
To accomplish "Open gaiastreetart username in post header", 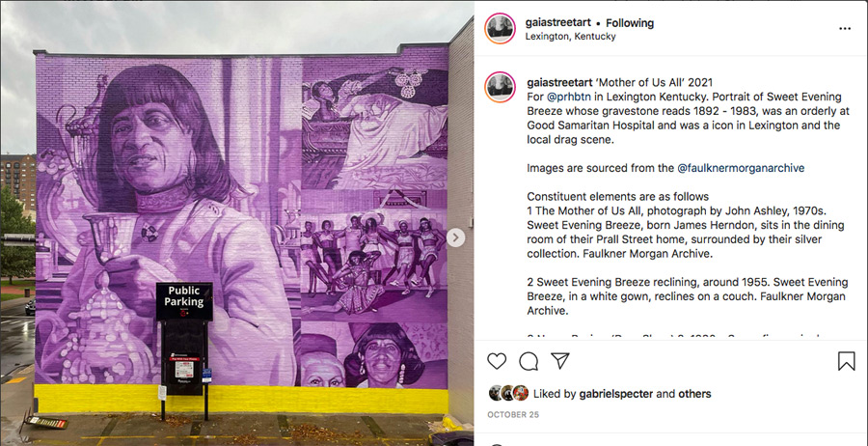I will point(558,23).
